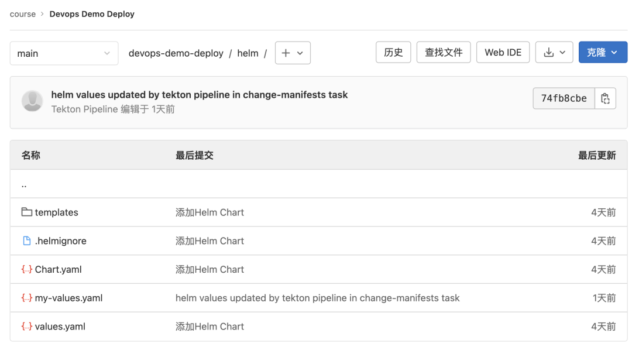Go to the course breadcrumb
Screen dimensions: 632x364
point(23,14)
